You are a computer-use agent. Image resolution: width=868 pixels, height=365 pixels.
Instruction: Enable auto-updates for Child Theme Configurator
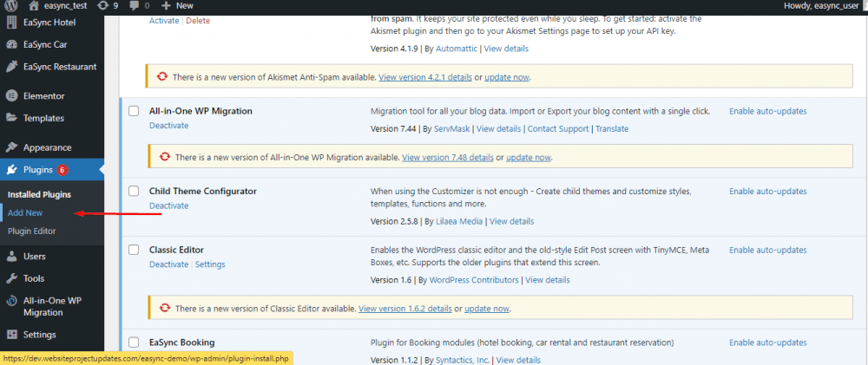(767, 192)
